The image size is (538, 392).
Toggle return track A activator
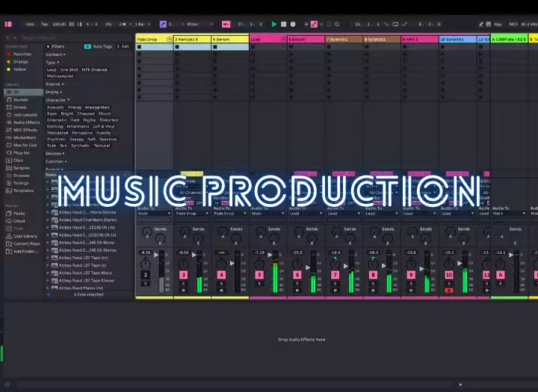[501, 275]
